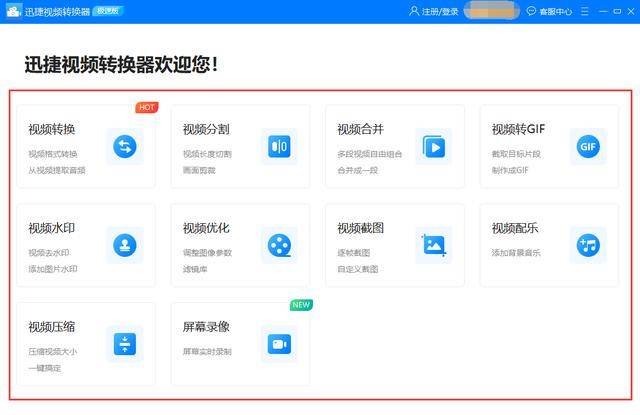Image resolution: width=640 pixels, height=415 pixels.
Task: Open the 视频合并 merge icon
Action: pos(434,146)
